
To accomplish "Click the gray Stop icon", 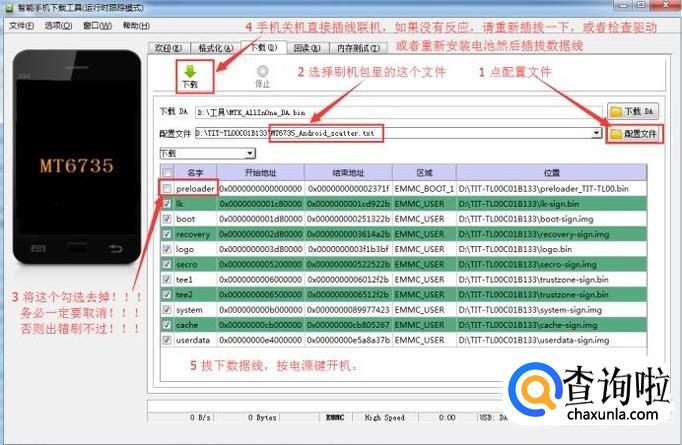I will point(262,71).
